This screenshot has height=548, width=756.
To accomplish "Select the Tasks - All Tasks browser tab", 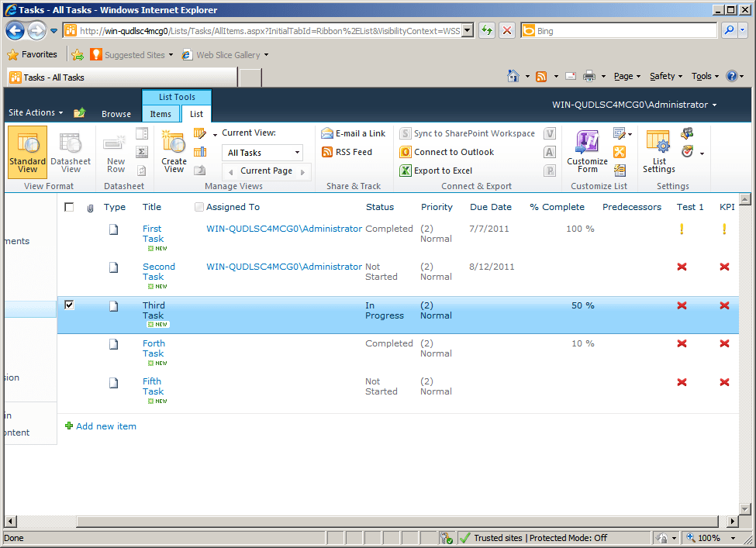I will (x=122, y=77).
